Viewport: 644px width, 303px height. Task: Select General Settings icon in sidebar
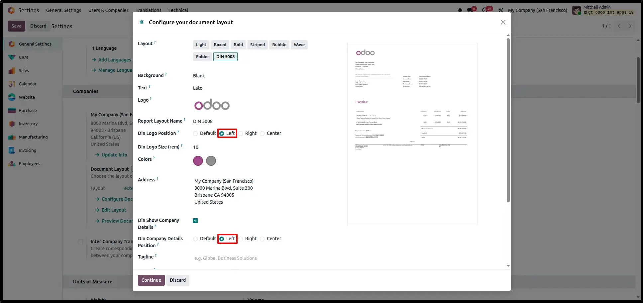click(12, 44)
